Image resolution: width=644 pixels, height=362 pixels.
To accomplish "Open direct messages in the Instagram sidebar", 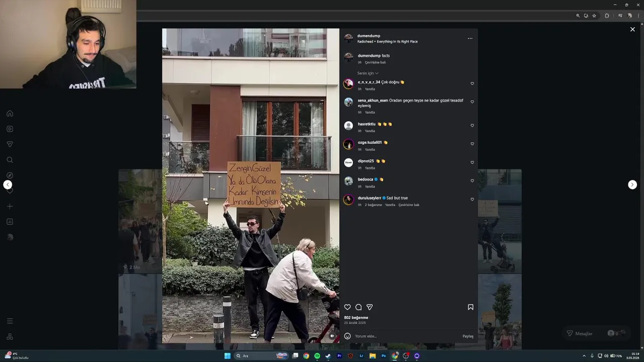I will (10, 144).
